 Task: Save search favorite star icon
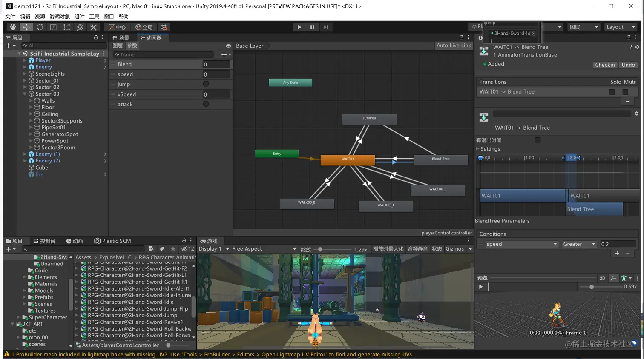(173, 249)
